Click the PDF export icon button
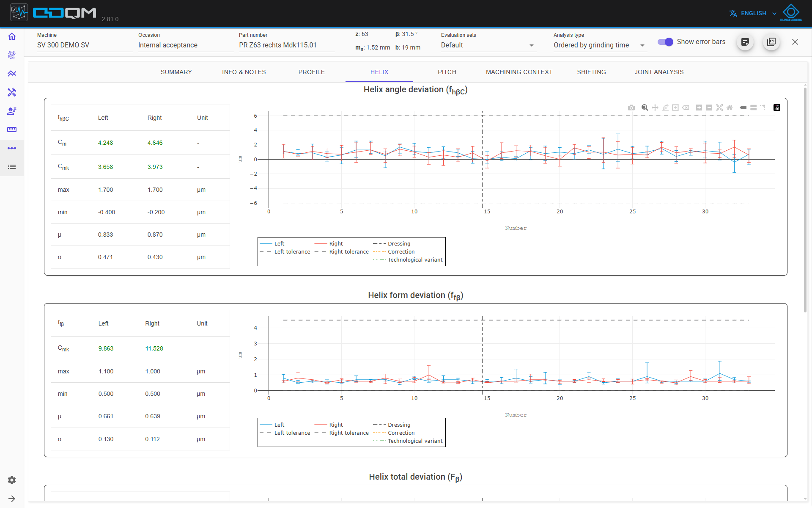This screenshot has height=508, width=812. tap(771, 42)
